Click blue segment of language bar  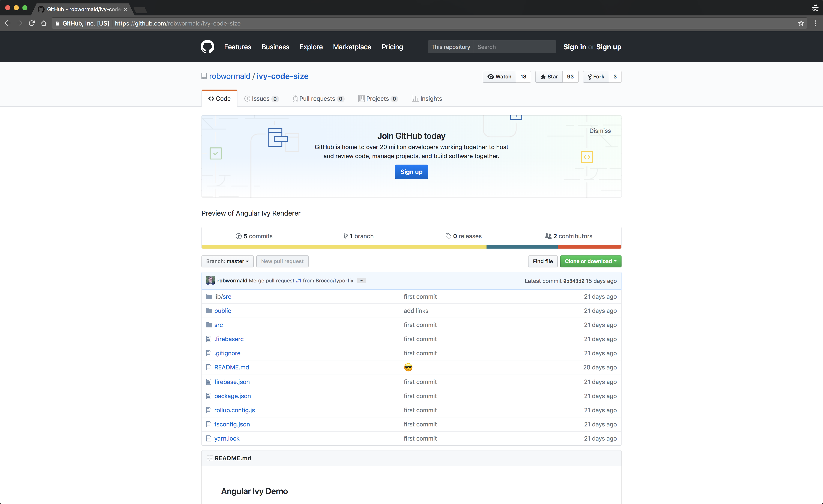coord(522,247)
